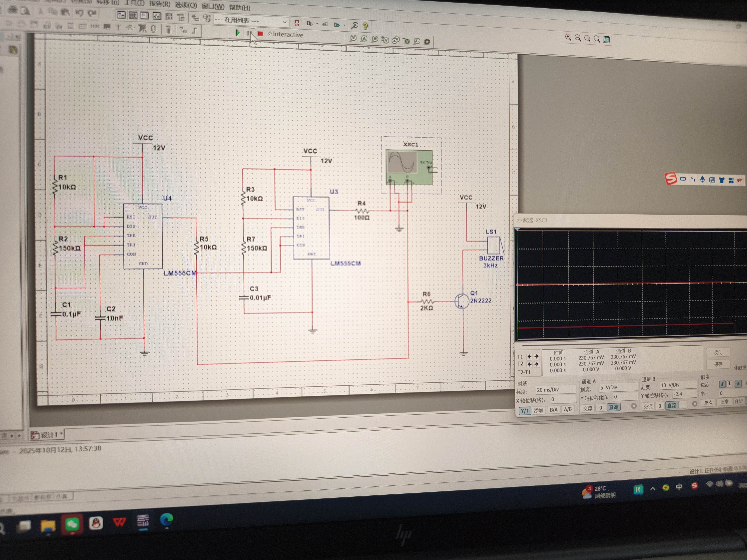This screenshot has height=560, width=747.
Task: Open the Interactive analysis settings
Action: (285, 34)
